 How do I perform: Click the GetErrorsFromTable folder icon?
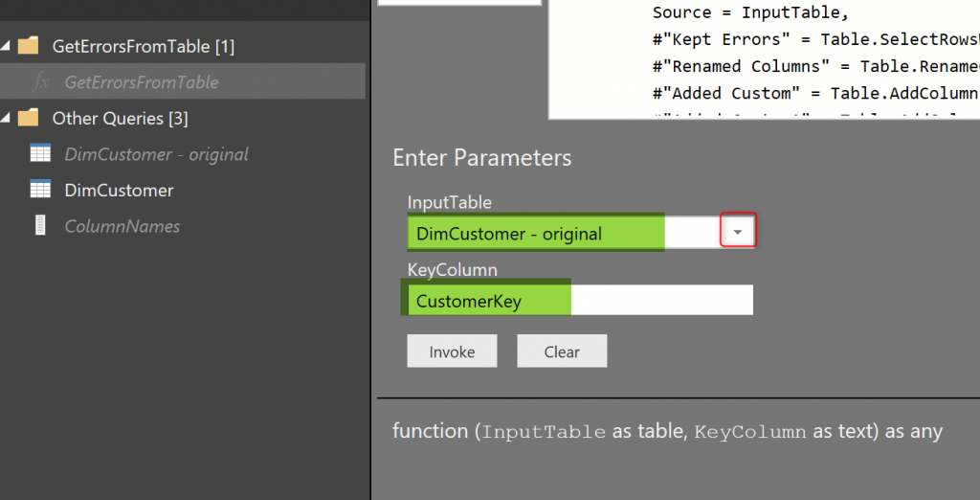[29, 45]
